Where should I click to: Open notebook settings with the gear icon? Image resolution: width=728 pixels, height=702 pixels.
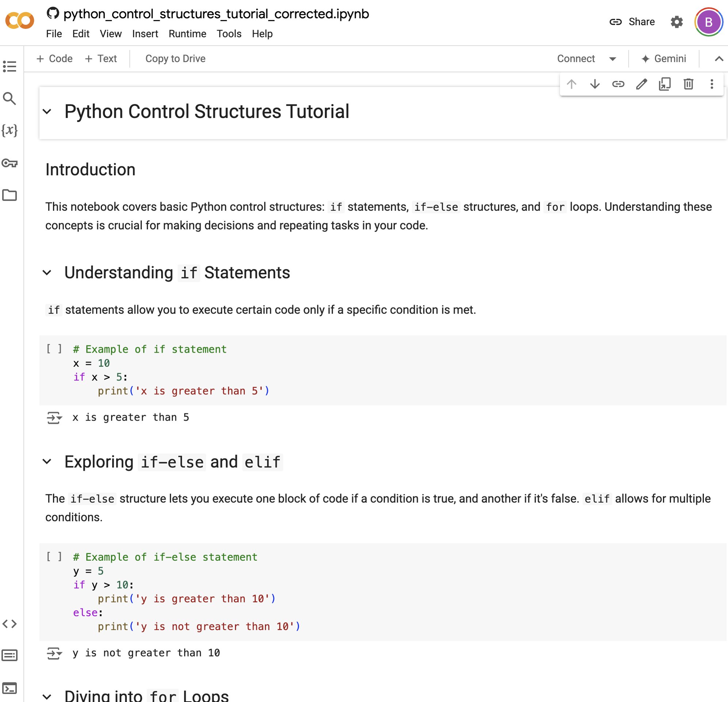[677, 22]
